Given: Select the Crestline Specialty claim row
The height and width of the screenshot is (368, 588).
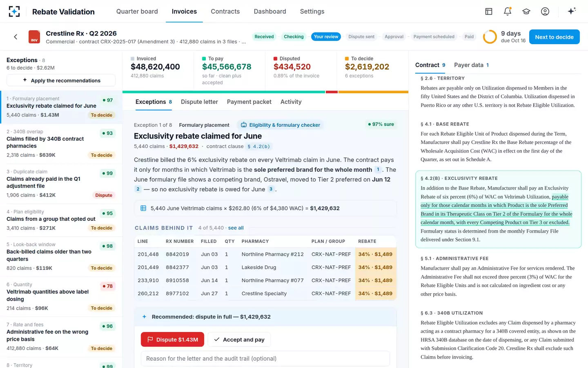Looking at the screenshot, I should [x=265, y=294].
